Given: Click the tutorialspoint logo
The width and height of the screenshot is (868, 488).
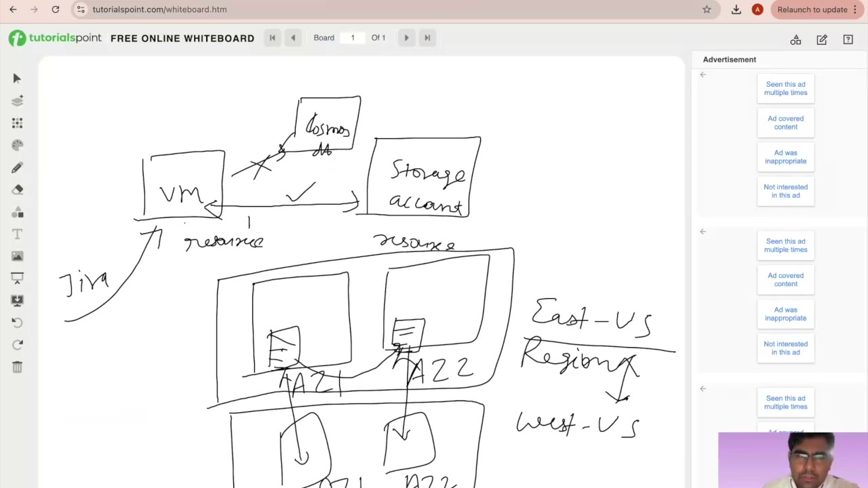Looking at the screenshot, I should [55, 38].
